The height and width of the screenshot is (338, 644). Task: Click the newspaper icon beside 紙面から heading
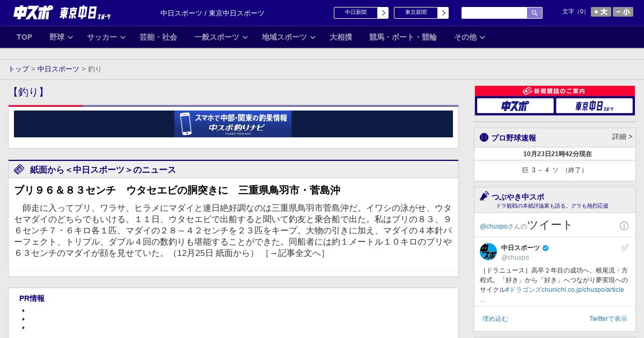point(19,170)
